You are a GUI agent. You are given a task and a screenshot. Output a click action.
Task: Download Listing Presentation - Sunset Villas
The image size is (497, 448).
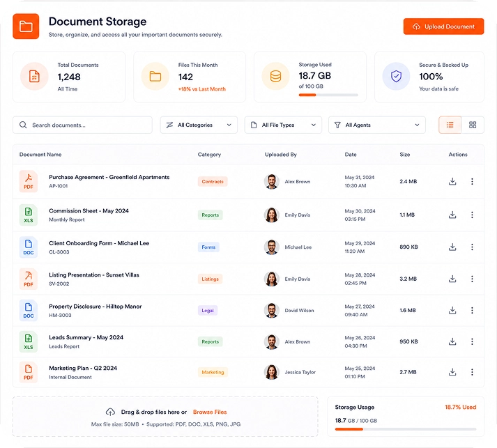[x=452, y=279]
